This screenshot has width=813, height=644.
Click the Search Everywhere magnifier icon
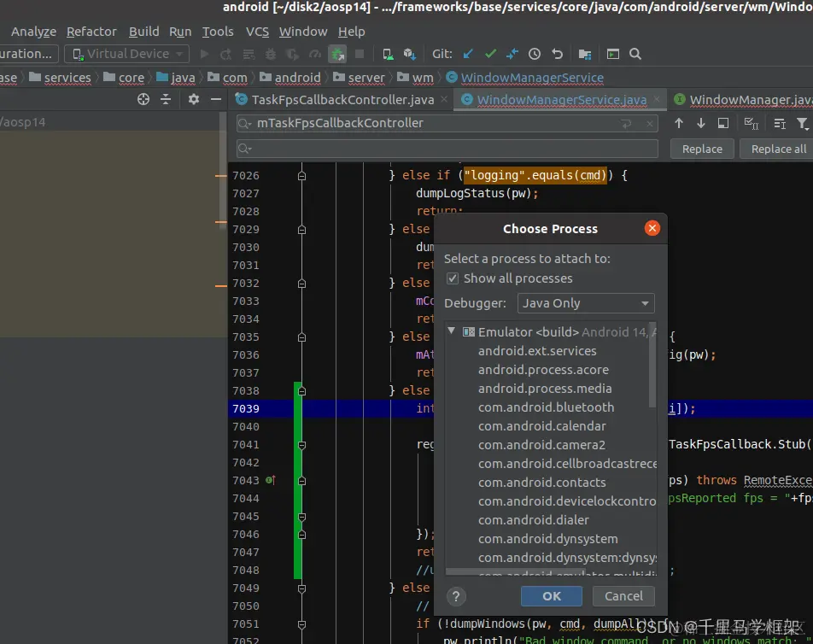pyautogui.click(x=635, y=54)
